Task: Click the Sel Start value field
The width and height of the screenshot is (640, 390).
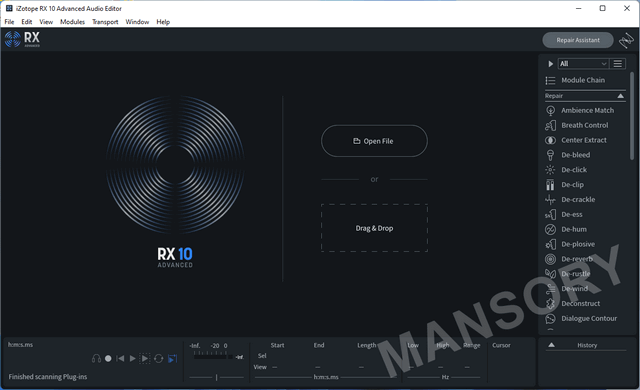Action: click(x=278, y=356)
